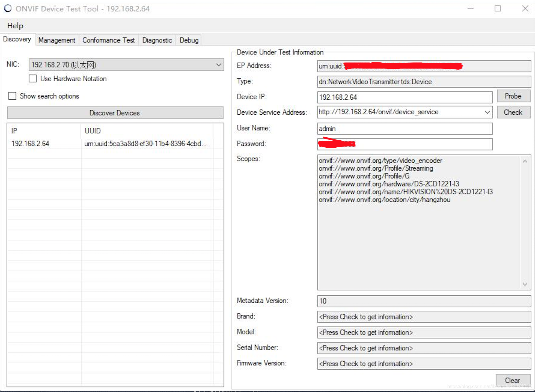Click the Probe button
Image resolution: width=535 pixels, height=392 pixels.
pos(513,96)
